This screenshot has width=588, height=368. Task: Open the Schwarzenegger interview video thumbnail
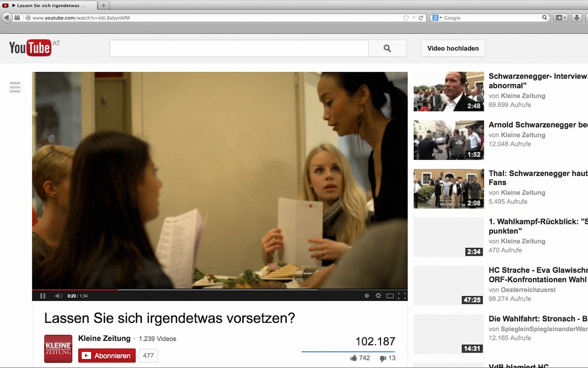click(448, 91)
